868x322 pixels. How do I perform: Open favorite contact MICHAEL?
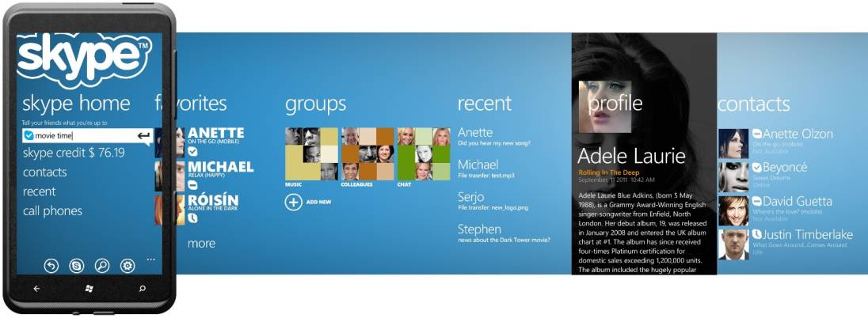coord(220,166)
